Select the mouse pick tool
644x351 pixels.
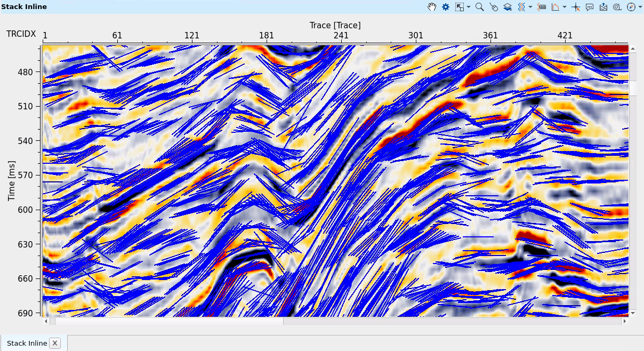(x=494, y=7)
